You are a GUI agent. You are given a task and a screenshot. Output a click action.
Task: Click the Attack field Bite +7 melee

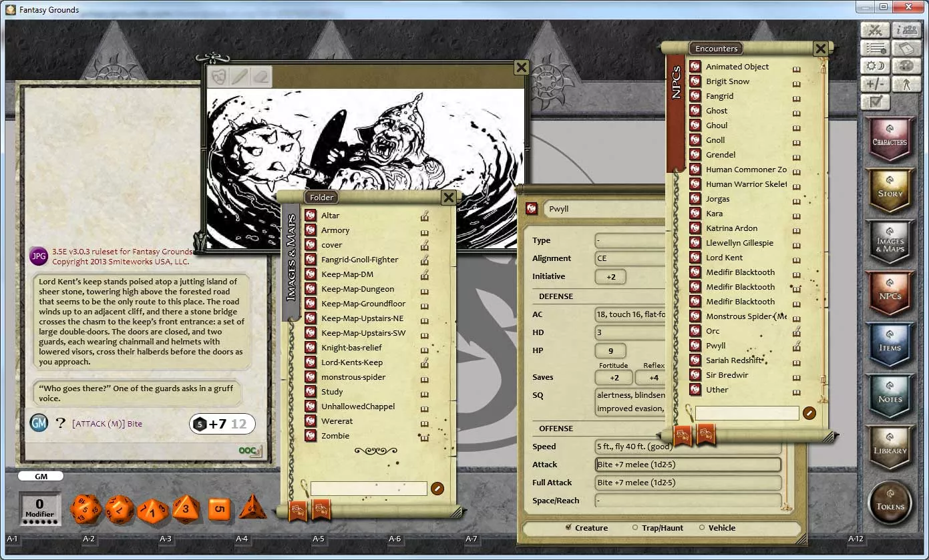[x=688, y=465]
